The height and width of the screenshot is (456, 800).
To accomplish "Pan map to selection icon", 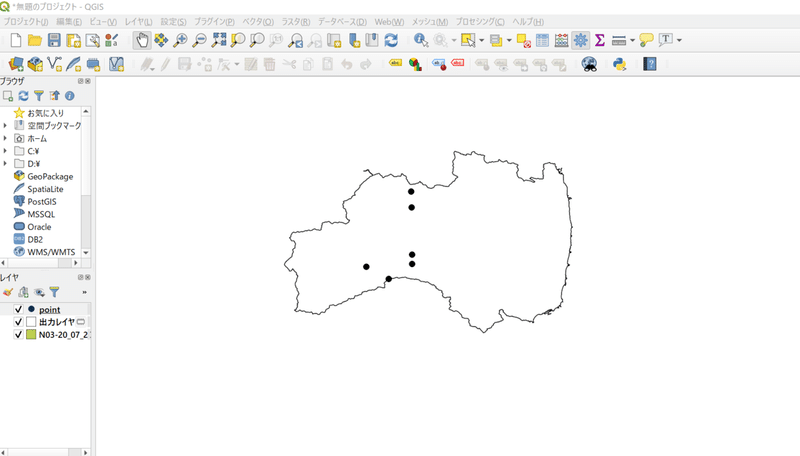I will (161, 40).
